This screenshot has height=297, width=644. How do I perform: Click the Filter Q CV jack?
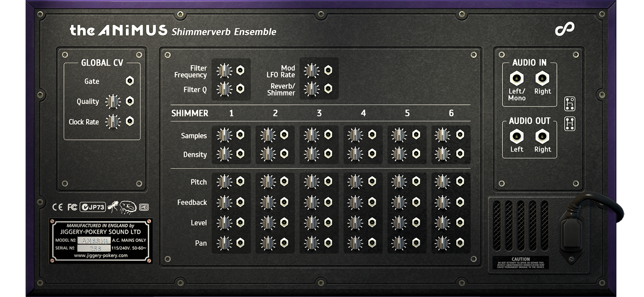(240, 89)
